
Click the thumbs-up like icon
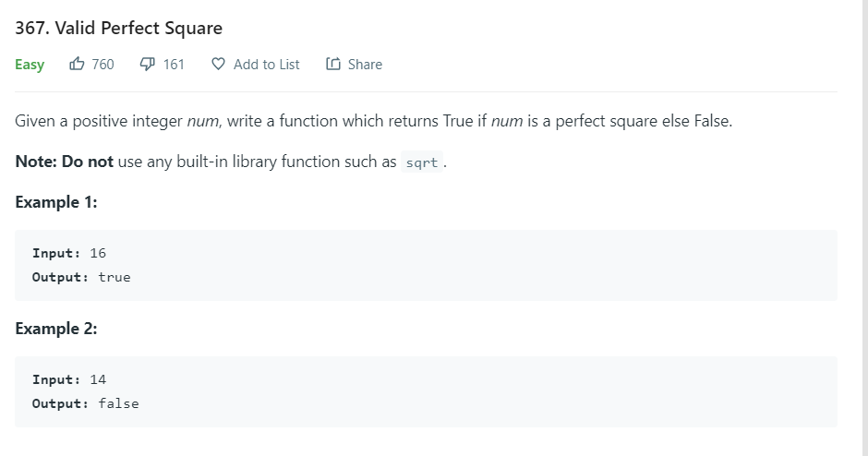pyautogui.click(x=77, y=65)
